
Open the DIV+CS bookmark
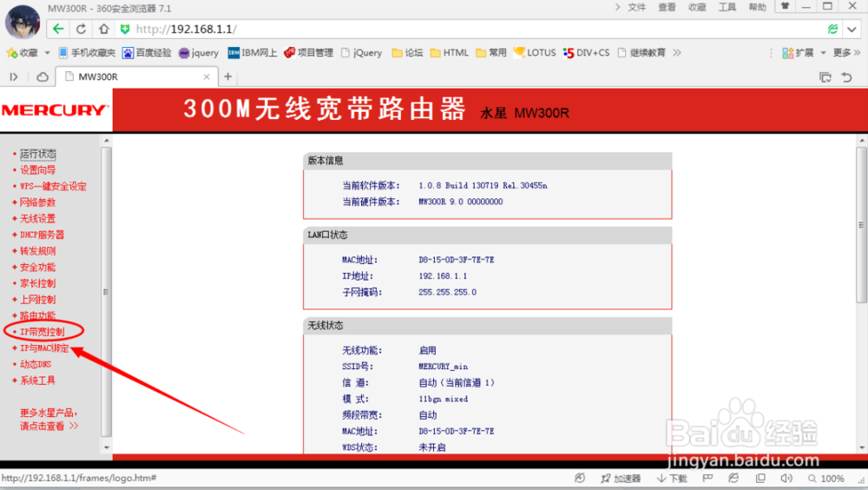click(x=586, y=53)
